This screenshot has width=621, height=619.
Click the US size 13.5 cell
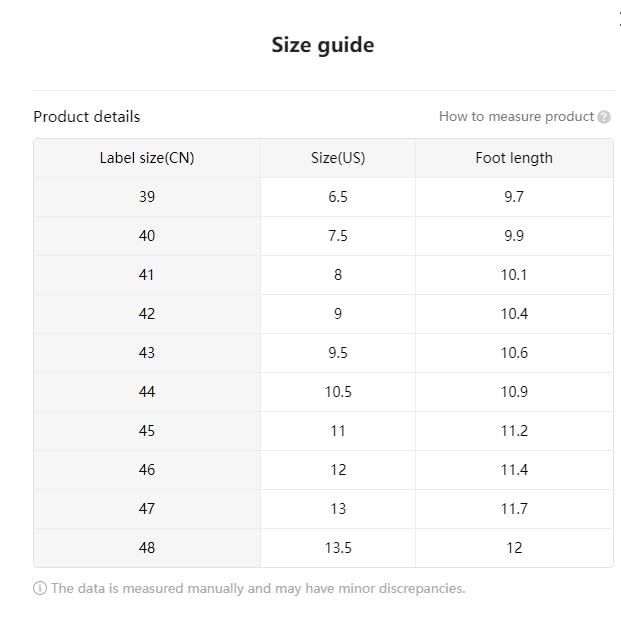(x=338, y=548)
